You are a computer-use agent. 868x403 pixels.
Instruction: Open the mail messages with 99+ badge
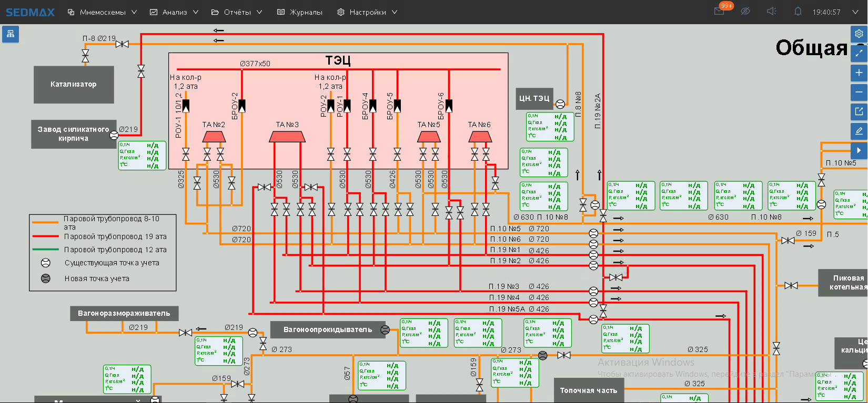click(x=720, y=12)
